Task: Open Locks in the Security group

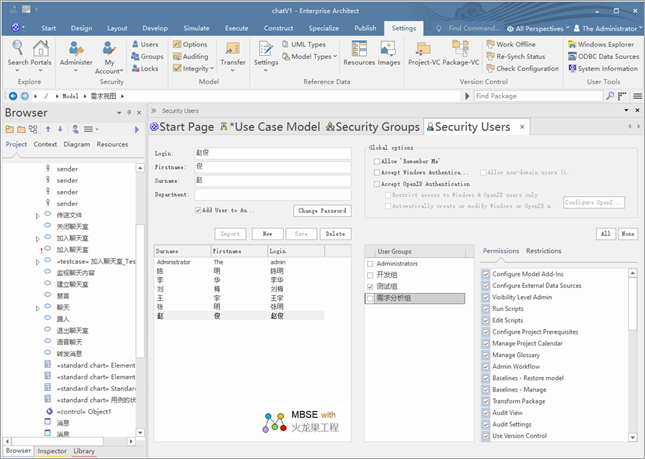Action: click(145, 68)
